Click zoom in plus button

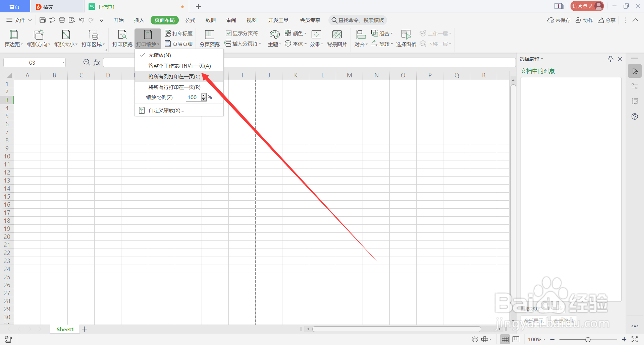click(x=624, y=339)
